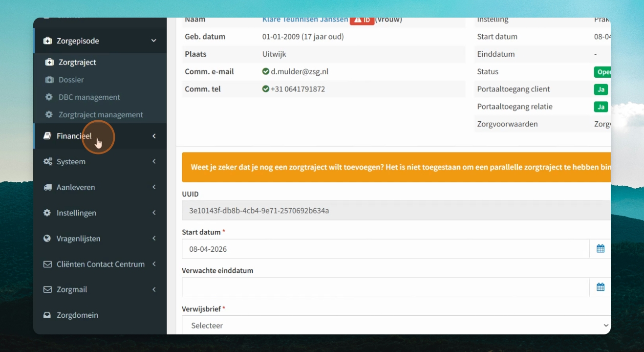
Task: Click the Zorgvoorwaarden row label
Action: coord(507,124)
